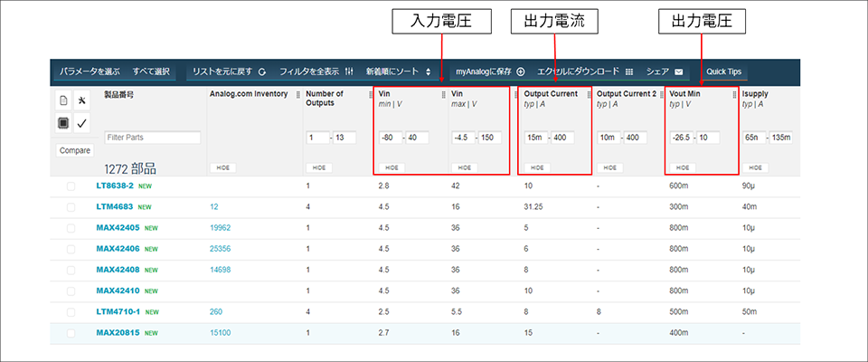Check the LT8638-2 row checkbox
The image size is (868, 362).
[x=71, y=186]
